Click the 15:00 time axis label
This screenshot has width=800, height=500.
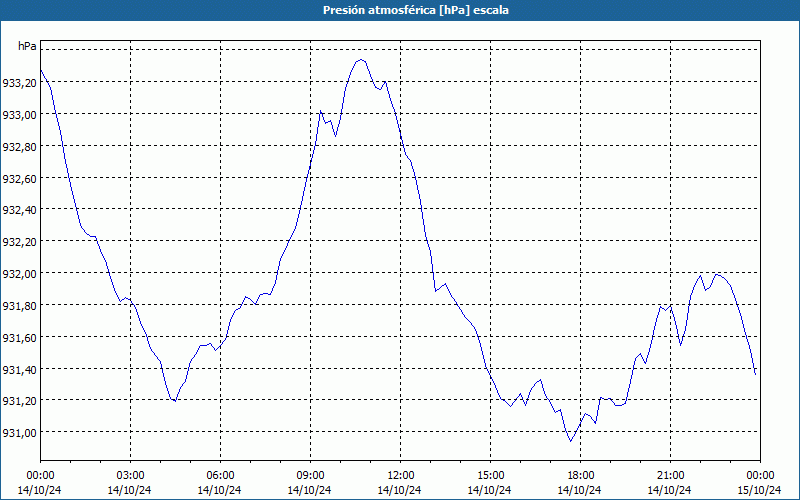(490, 476)
